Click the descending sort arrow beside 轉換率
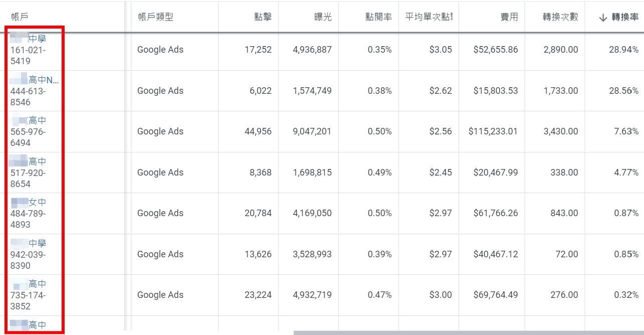This screenshot has height=335, width=644. click(x=603, y=18)
